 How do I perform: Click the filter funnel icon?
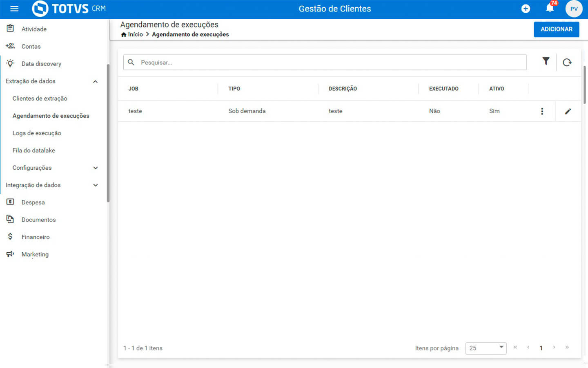click(x=546, y=61)
